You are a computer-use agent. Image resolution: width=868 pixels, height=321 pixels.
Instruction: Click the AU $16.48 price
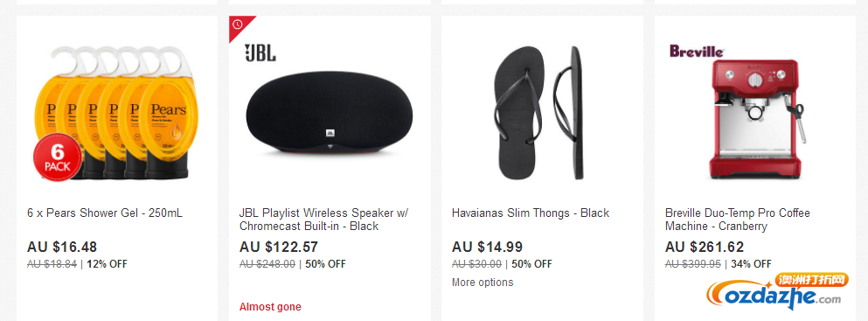(62, 247)
